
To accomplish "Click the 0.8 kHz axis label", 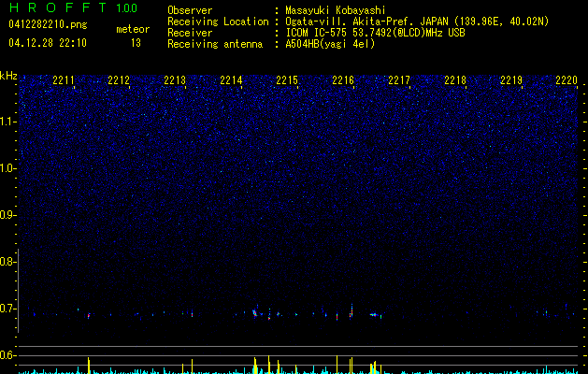I will coord(8,262).
